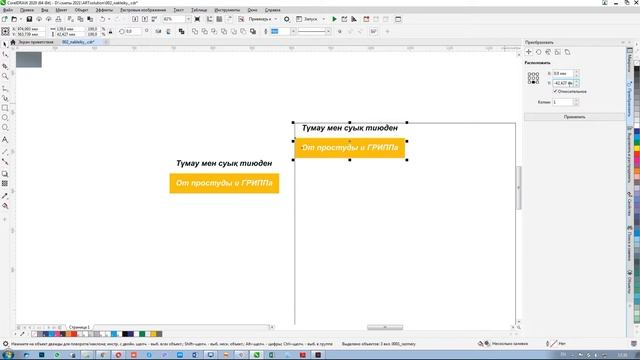Select the Ellipse tool in the toolbox
The width and height of the screenshot is (640, 360).
[5, 118]
